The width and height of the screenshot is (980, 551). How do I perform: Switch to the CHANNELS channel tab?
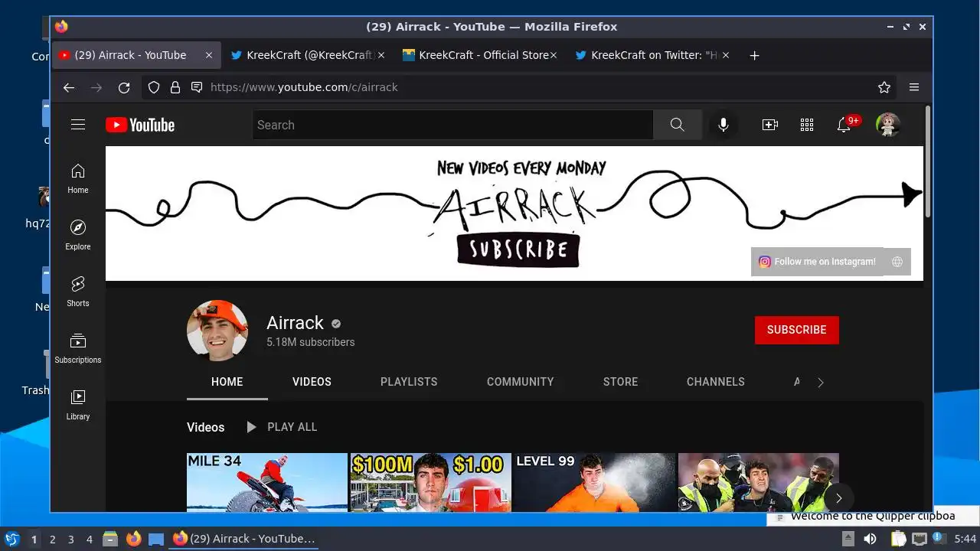pos(716,382)
